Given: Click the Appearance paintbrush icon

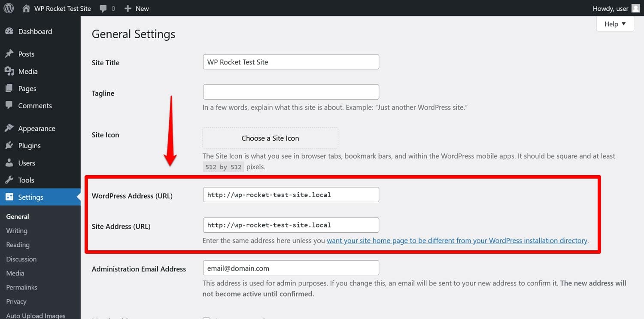Looking at the screenshot, I should [9, 128].
